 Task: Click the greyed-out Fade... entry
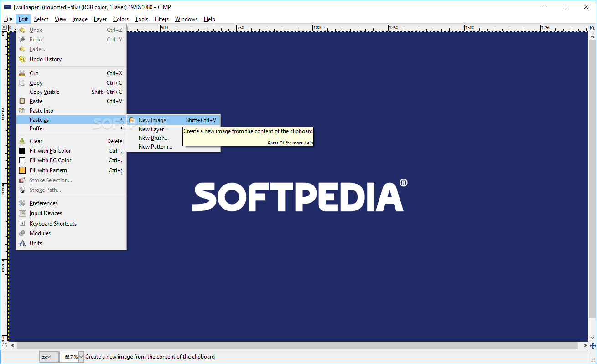coord(71,49)
